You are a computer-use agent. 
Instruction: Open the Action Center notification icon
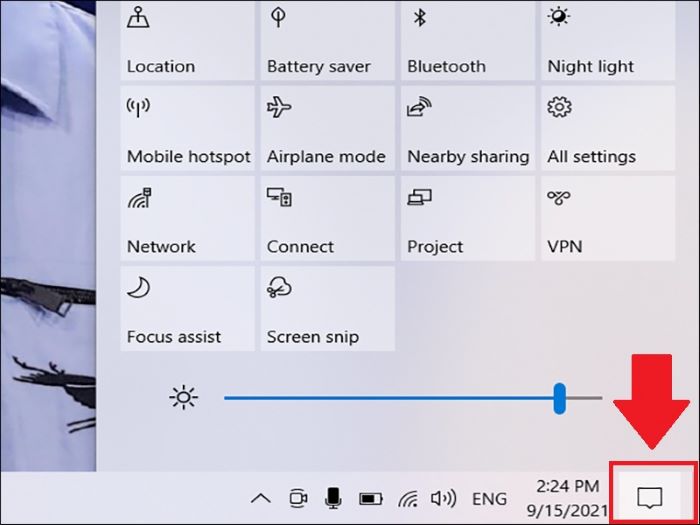651,496
